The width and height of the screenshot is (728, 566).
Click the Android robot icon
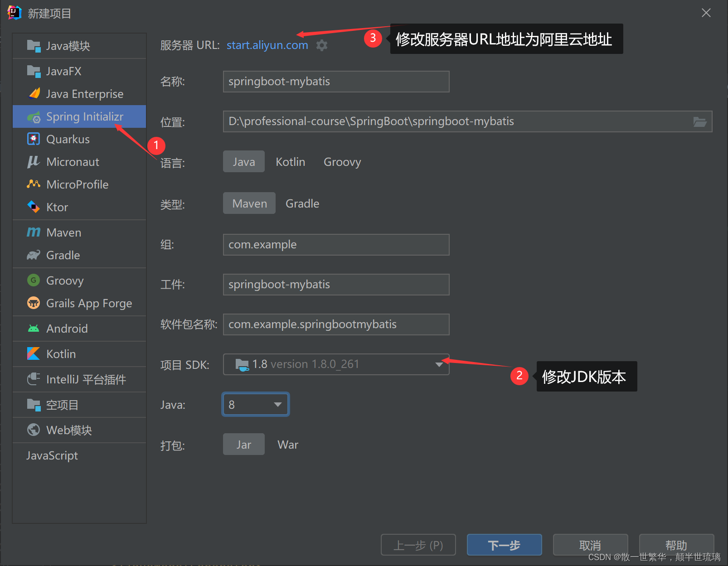tap(34, 329)
